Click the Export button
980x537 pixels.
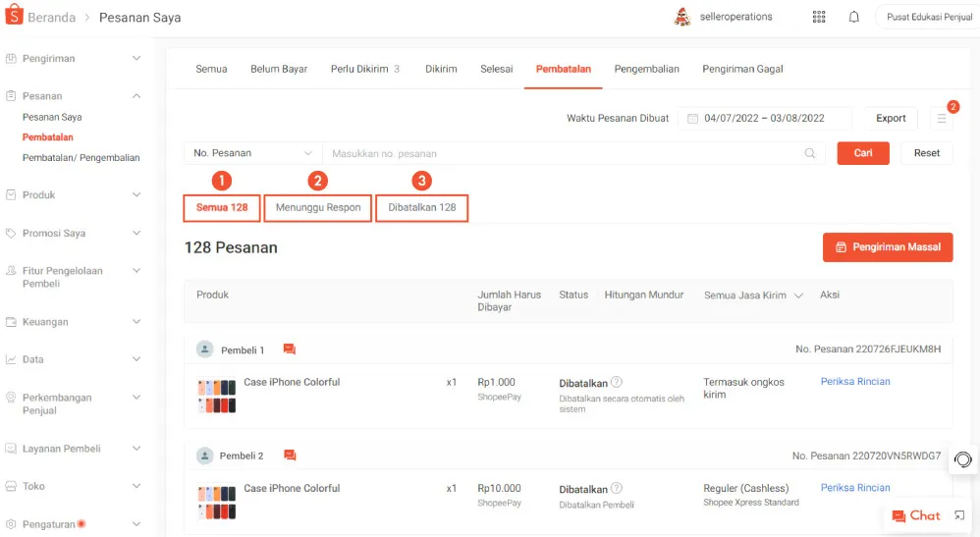tap(891, 118)
